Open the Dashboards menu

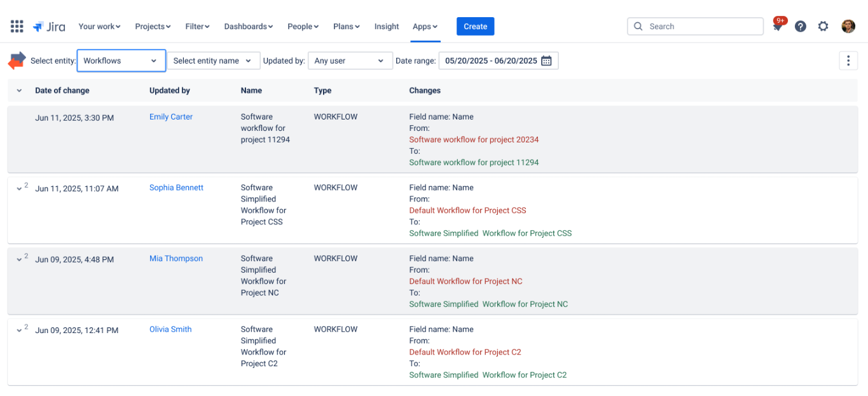249,26
